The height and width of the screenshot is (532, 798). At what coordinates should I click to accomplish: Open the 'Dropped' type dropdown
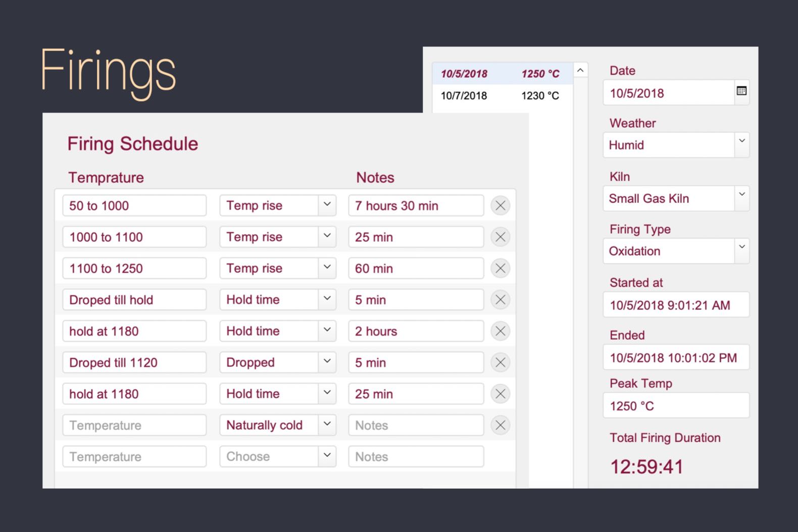click(327, 362)
